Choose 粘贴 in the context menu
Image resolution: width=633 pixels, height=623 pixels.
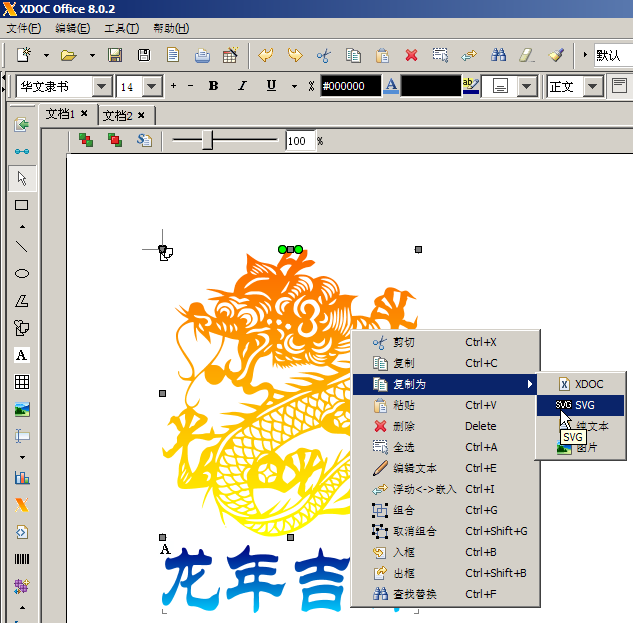coord(446,405)
